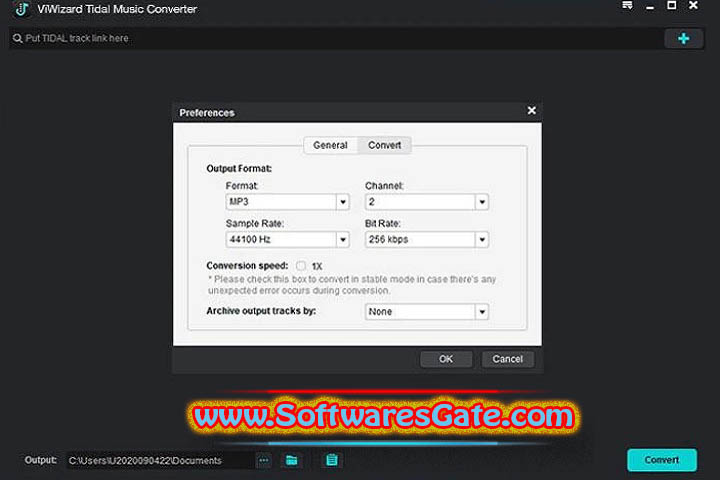Open the menu icon in title bar

pyautogui.click(x=627, y=6)
